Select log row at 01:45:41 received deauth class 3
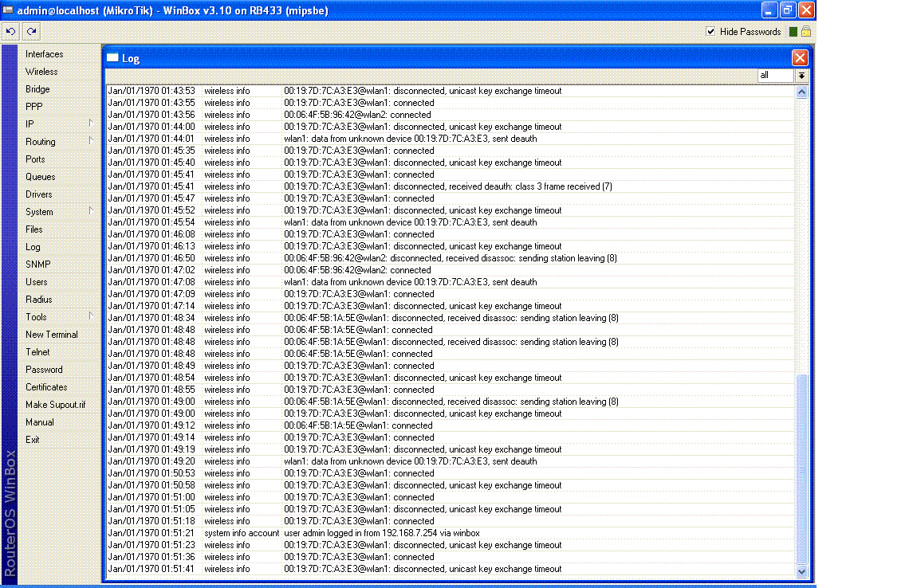This screenshot has height=588, width=913. 451,186
